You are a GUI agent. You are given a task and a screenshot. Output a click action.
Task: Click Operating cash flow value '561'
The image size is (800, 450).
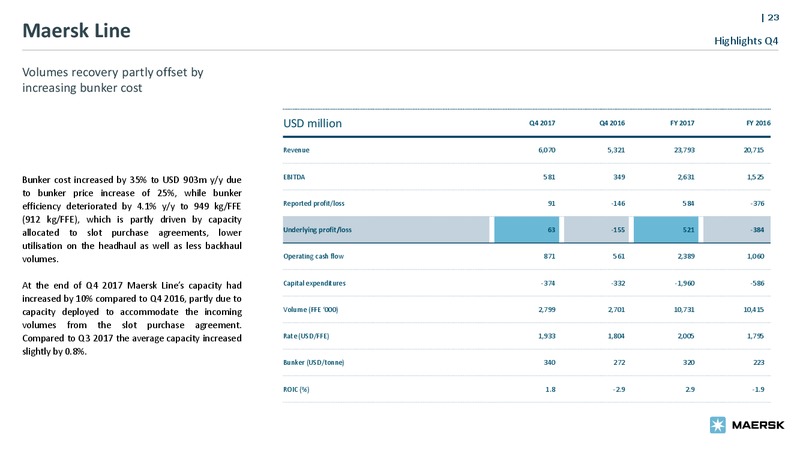tap(618, 256)
